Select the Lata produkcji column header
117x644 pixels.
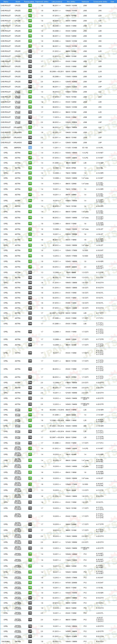click(57, 1)
